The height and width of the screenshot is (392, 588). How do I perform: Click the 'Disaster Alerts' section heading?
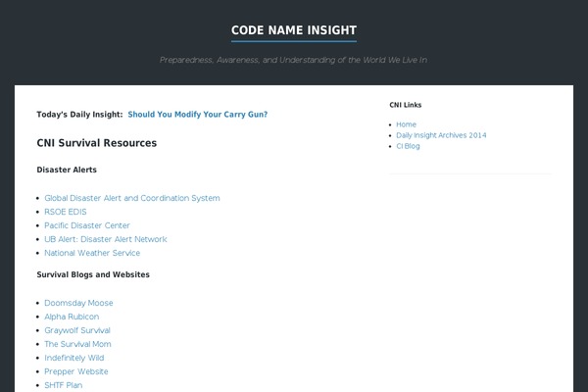(67, 170)
